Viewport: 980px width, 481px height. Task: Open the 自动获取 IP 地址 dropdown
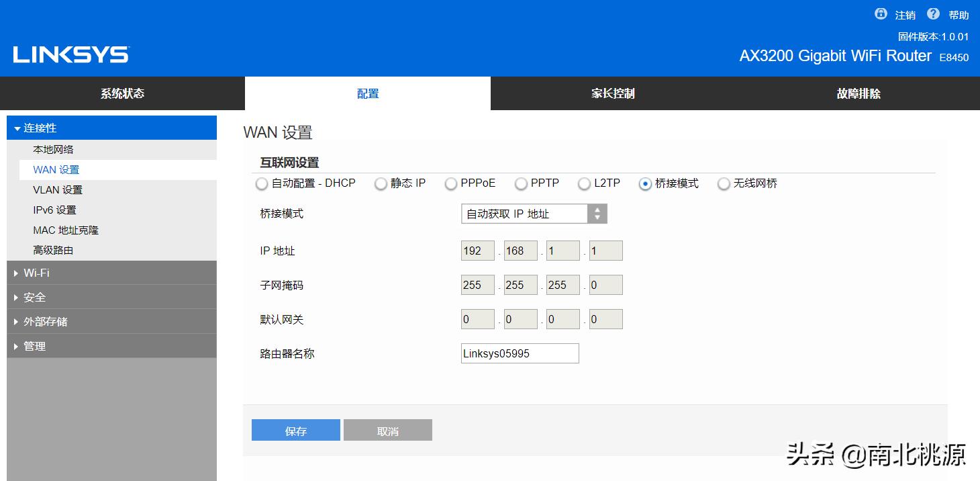point(520,213)
